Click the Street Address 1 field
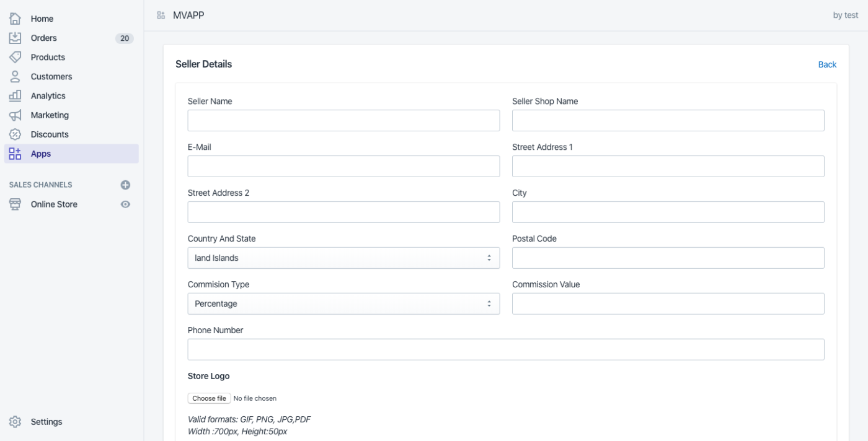This screenshot has height=441, width=868. click(668, 166)
